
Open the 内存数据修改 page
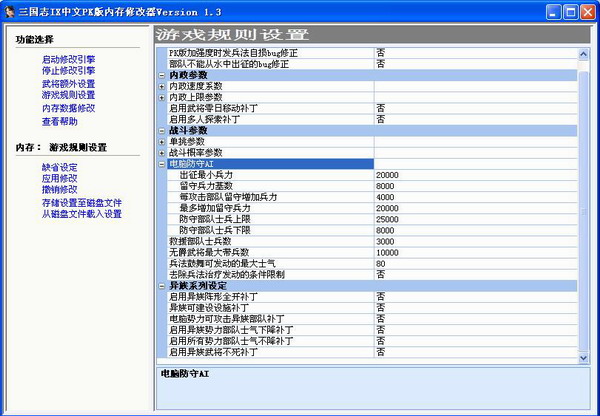68,108
